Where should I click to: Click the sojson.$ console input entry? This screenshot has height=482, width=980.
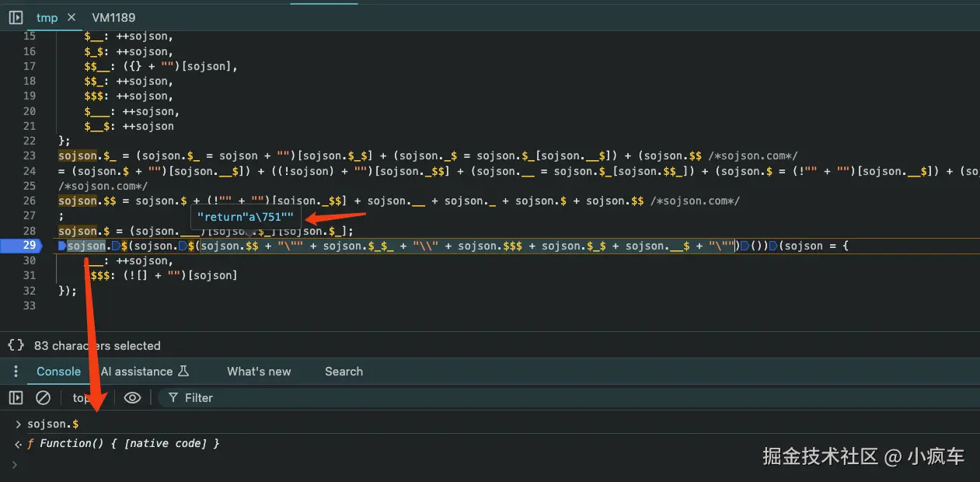point(53,424)
